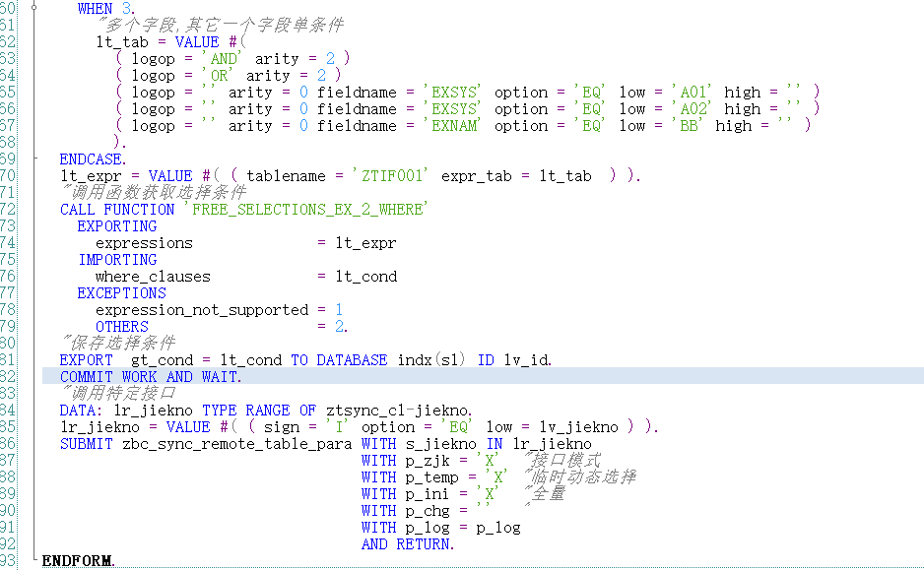The image size is (924, 571).
Task: Click the s_jiekno select-option
Action: [x=440, y=444]
